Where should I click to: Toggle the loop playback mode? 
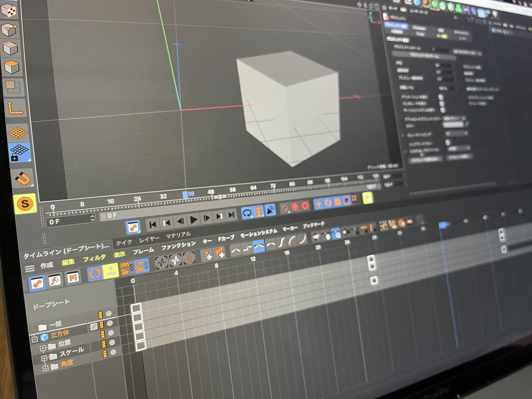[x=247, y=212]
